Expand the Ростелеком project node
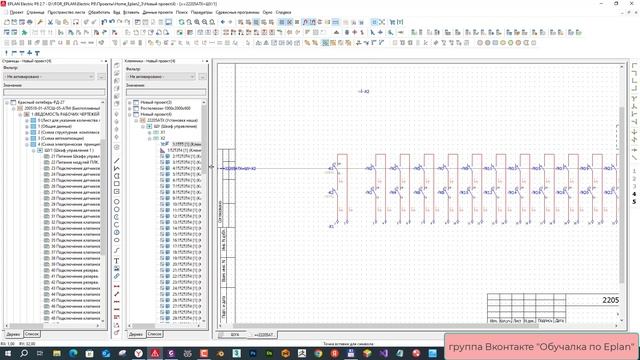This screenshot has height=360, width=640. (130, 109)
